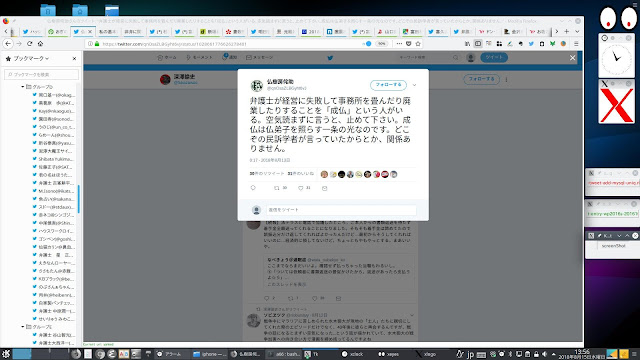Click the direct message envelope icon under tweet
This screenshot has width=640, height=360.
point(324,188)
